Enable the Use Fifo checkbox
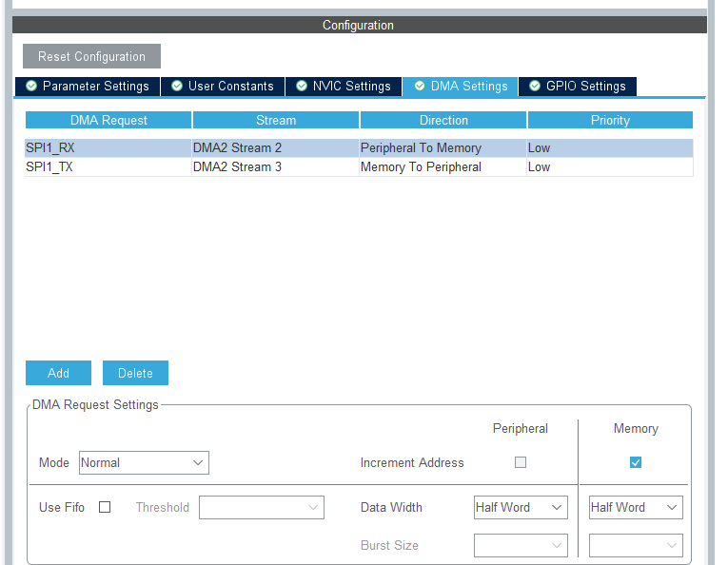The height and width of the screenshot is (565, 728). [x=105, y=507]
